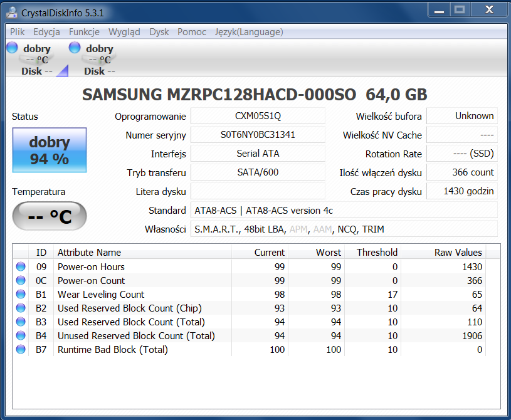Click transfer mode field SATA/600
Viewport: 511px width, 420px height.
(258, 172)
